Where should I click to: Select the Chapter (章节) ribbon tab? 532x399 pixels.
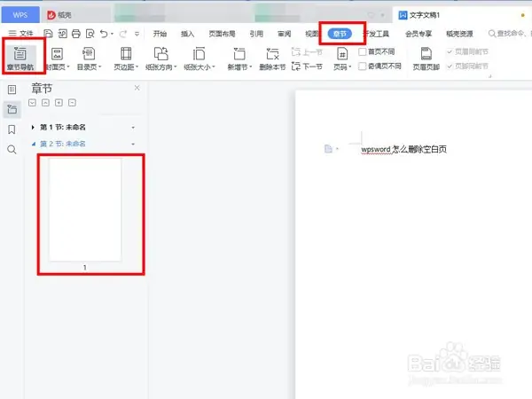pyautogui.click(x=340, y=34)
